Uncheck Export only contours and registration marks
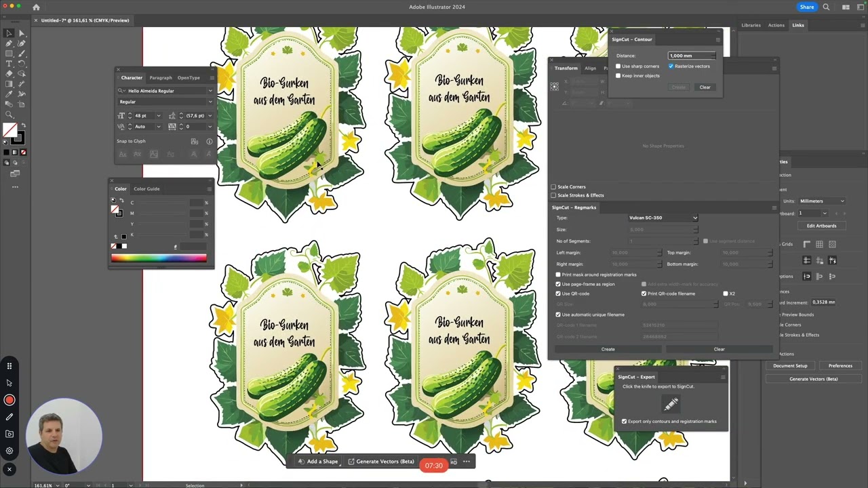Screen dimensions: 868x488 [624, 422]
